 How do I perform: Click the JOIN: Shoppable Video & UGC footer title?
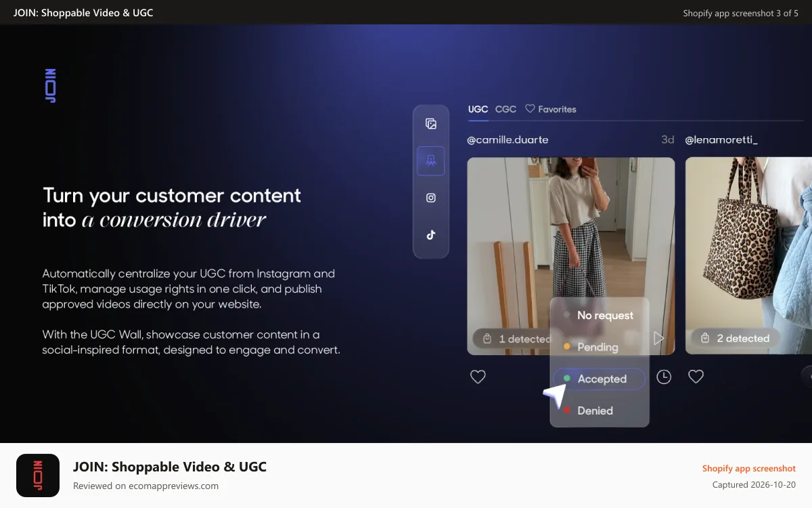pyautogui.click(x=170, y=467)
